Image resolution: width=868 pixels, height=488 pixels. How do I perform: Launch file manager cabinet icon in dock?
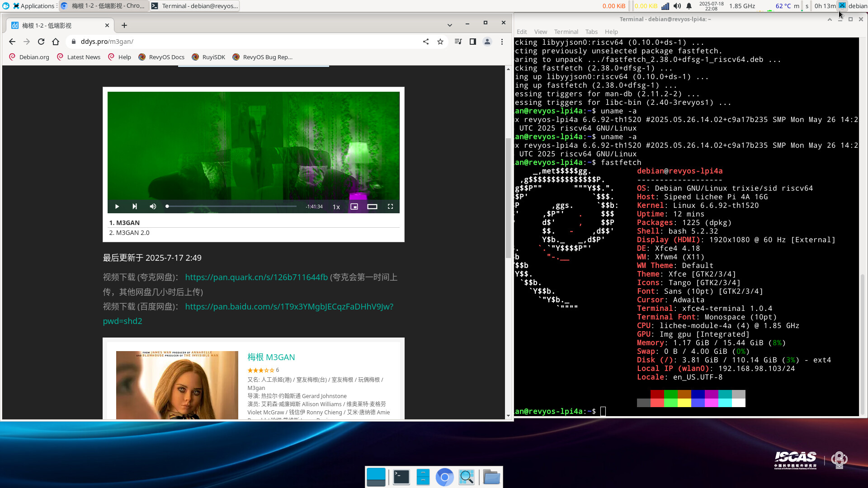pos(423,477)
